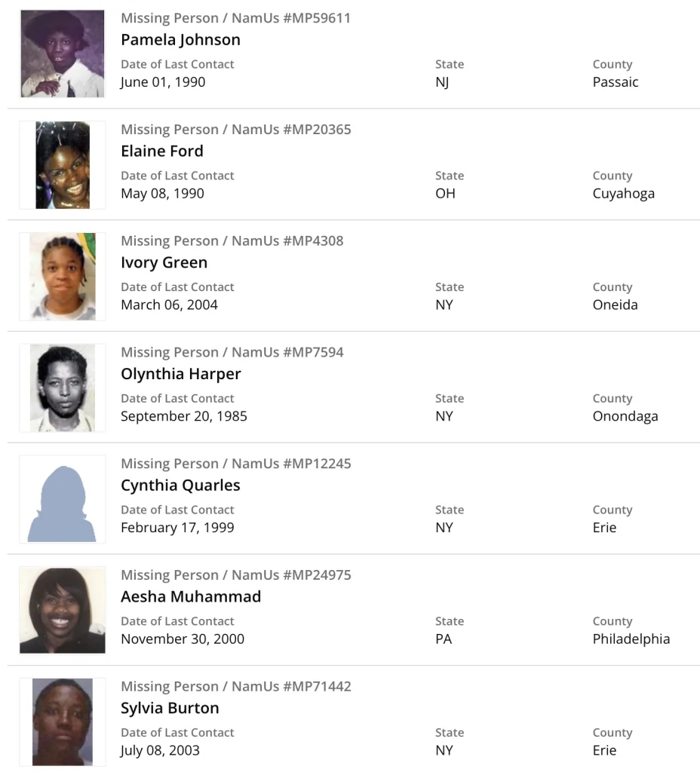Open the Sylvia Burton case name
Image resolution: width=700 pixels, height=772 pixels.
[x=170, y=708]
